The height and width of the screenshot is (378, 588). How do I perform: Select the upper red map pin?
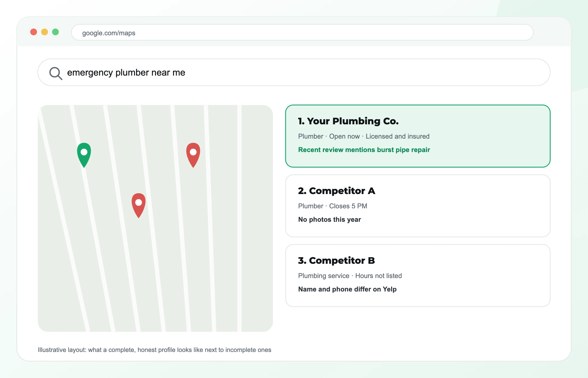click(x=193, y=155)
